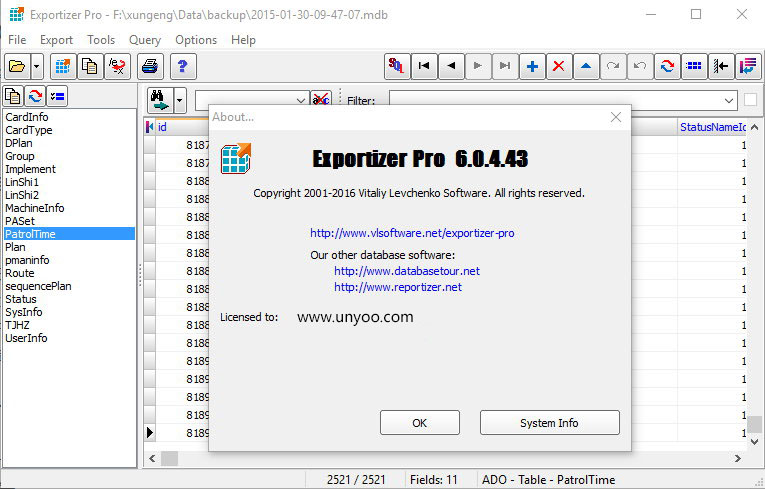Click the Refresh data icon in main toolbar
Image resolution: width=765 pixels, height=489 pixels.
point(667,66)
